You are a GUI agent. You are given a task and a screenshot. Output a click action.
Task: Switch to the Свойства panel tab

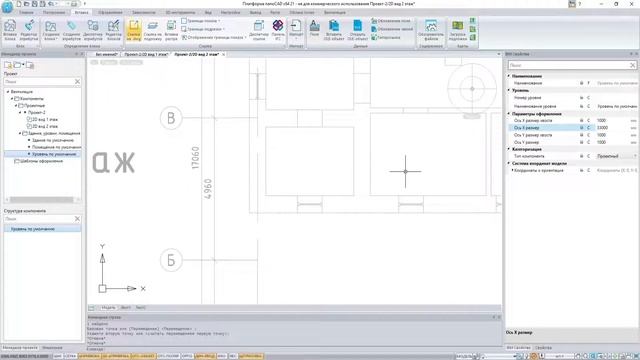543,348
